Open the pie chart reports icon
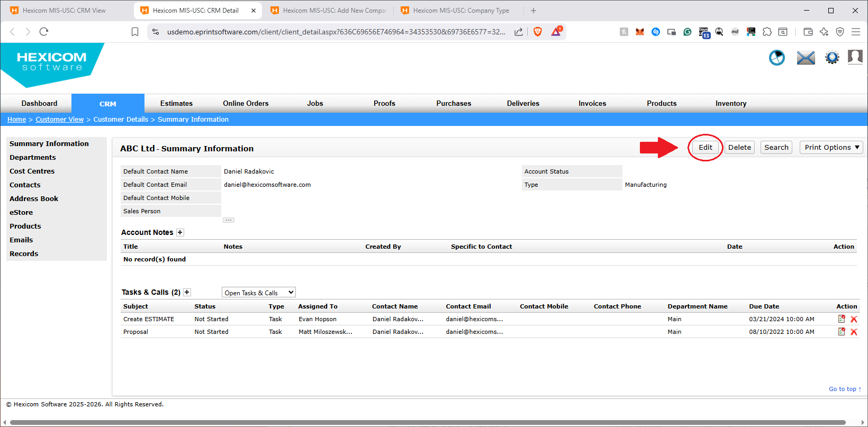868x427 pixels. [x=777, y=57]
